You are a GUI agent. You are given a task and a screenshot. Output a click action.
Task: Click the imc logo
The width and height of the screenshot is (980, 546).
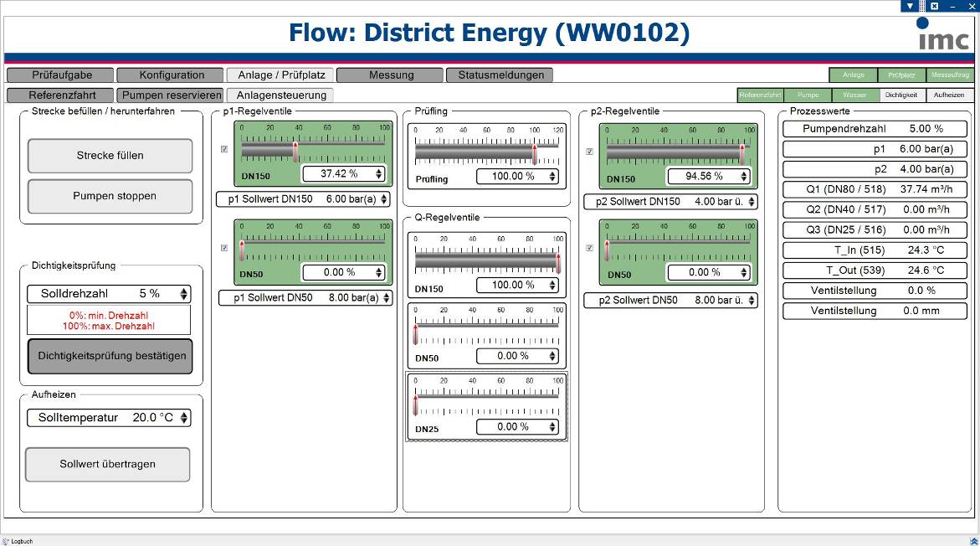(942, 33)
